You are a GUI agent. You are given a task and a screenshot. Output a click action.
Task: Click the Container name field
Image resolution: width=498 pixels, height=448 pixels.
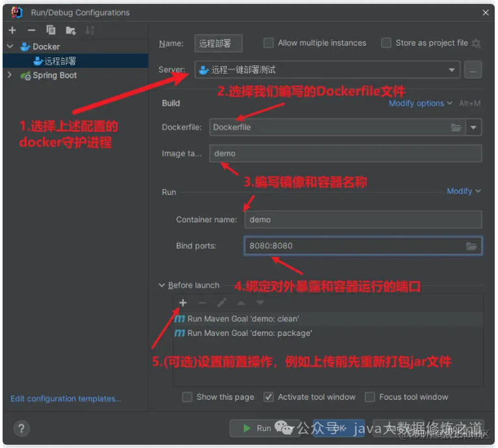pyautogui.click(x=363, y=220)
